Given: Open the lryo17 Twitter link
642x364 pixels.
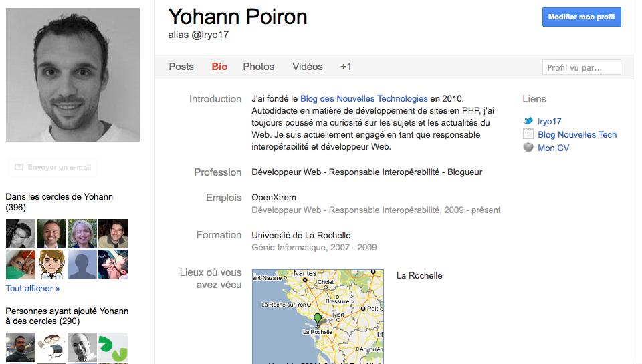Looking at the screenshot, I should pyautogui.click(x=549, y=121).
